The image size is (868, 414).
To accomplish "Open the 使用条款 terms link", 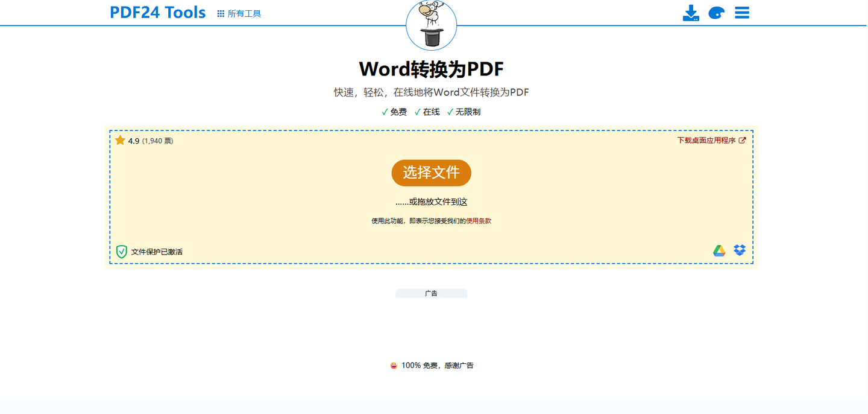I will click(x=479, y=221).
